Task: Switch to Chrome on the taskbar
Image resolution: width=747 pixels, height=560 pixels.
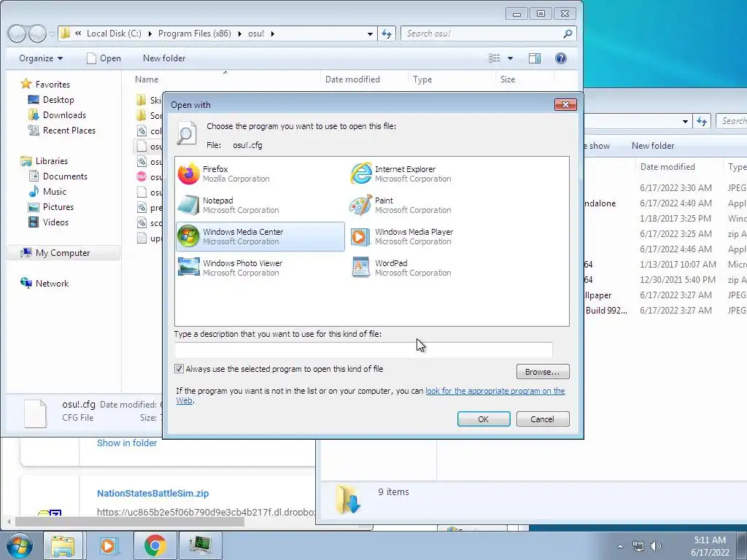Action: coord(155,545)
